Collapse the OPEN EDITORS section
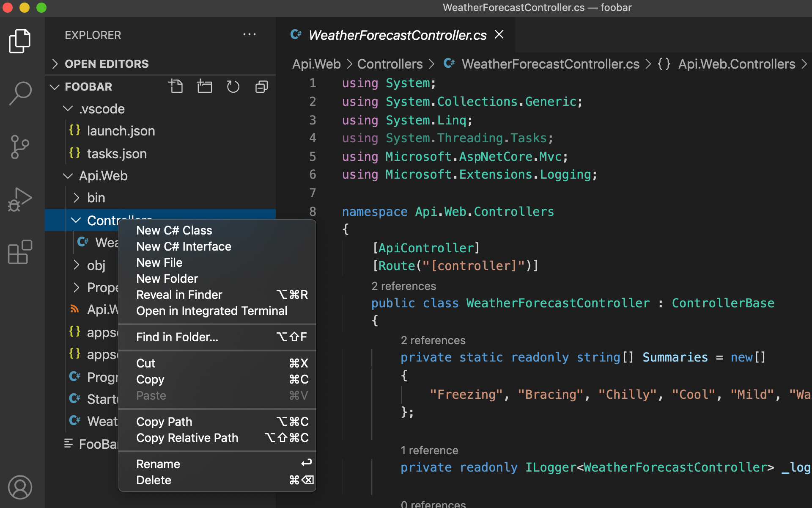Screen dimensions: 812x508 [107, 63]
